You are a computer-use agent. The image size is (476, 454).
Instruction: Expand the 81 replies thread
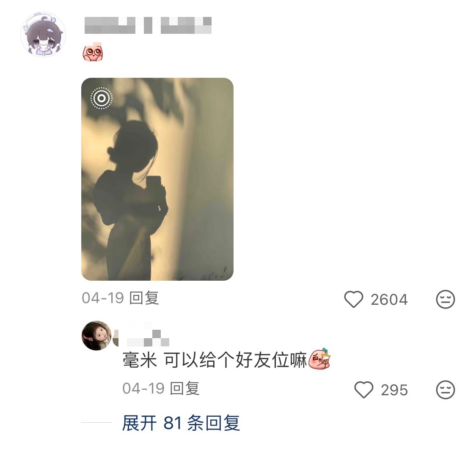point(181,423)
